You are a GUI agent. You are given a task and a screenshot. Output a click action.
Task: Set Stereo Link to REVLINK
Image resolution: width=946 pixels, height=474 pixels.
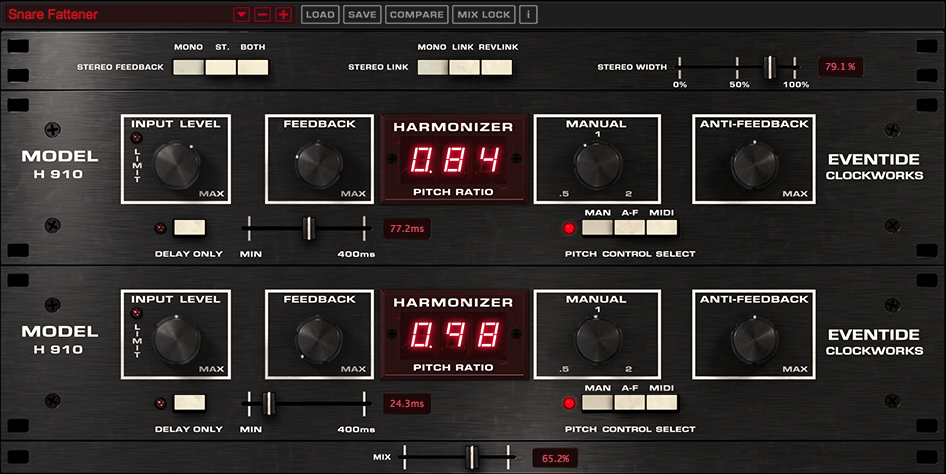497,67
